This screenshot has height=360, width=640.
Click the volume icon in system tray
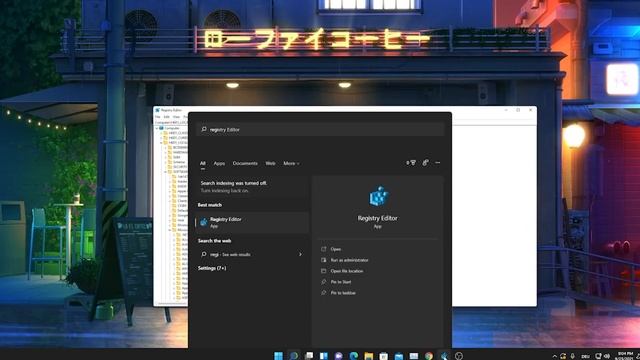coord(607,356)
